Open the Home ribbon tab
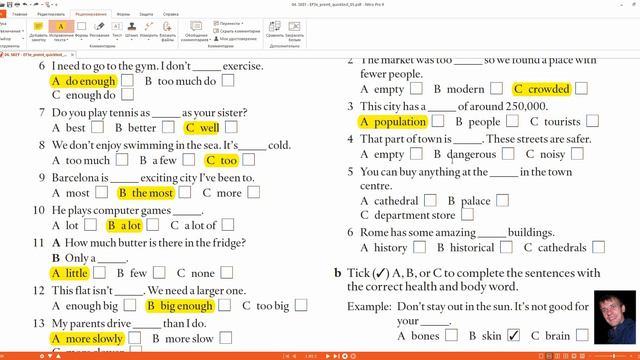This screenshot has width=640, height=360. 20,14
